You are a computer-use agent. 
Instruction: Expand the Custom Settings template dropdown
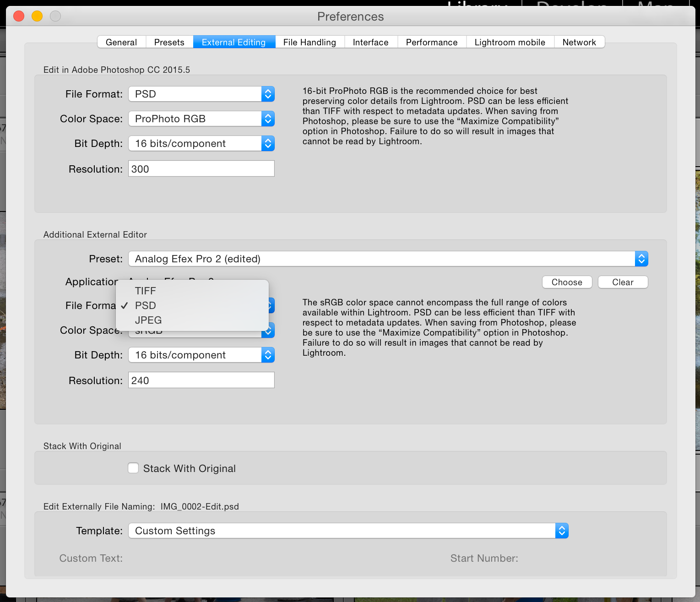coord(348,531)
